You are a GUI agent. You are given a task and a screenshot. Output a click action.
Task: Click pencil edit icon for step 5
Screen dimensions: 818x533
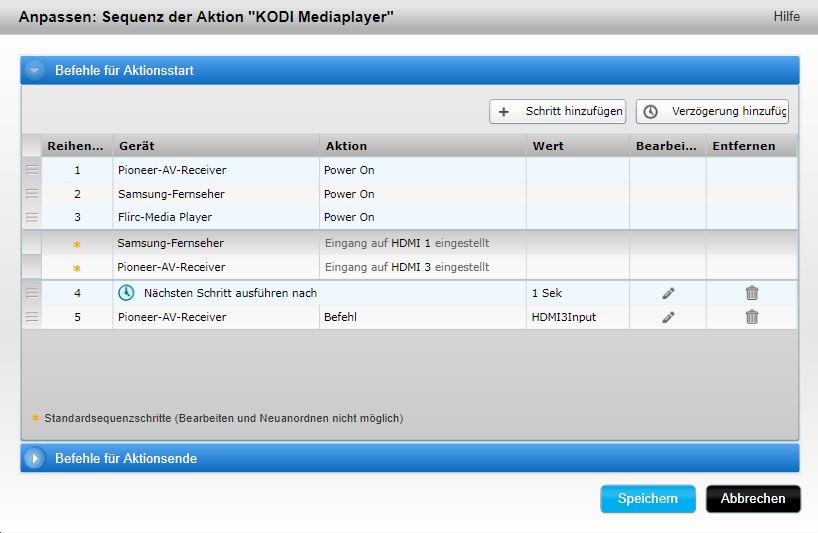[668, 317]
